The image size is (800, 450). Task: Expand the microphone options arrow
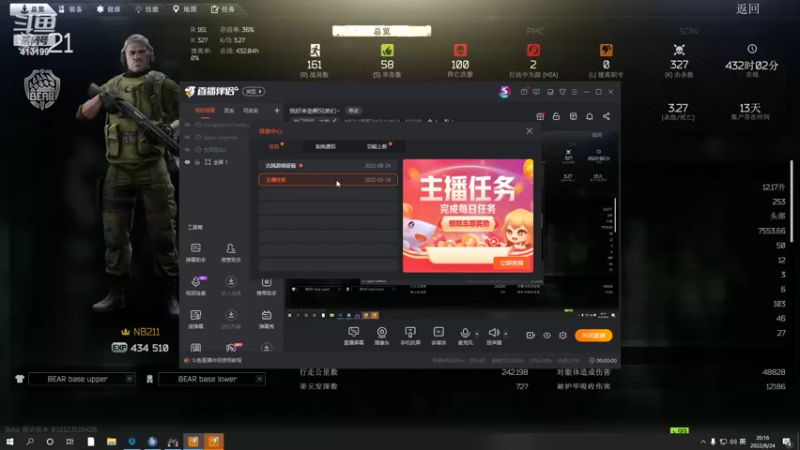pos(477,334)
